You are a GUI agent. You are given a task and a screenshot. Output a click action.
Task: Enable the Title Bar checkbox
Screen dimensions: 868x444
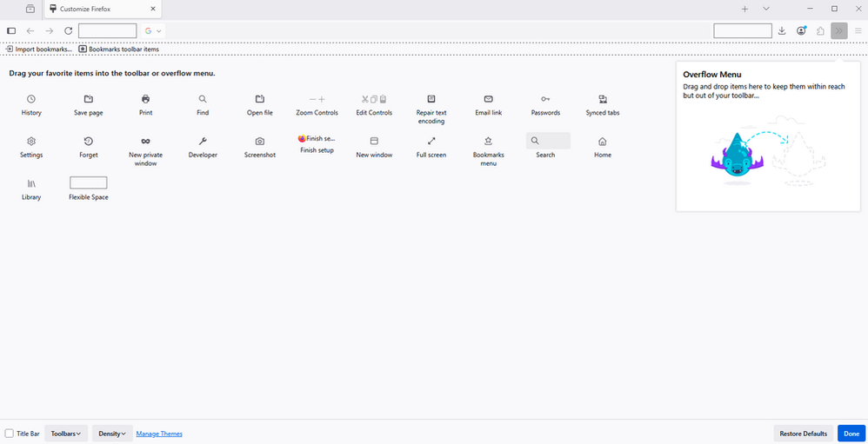click(x=10, y=434)
